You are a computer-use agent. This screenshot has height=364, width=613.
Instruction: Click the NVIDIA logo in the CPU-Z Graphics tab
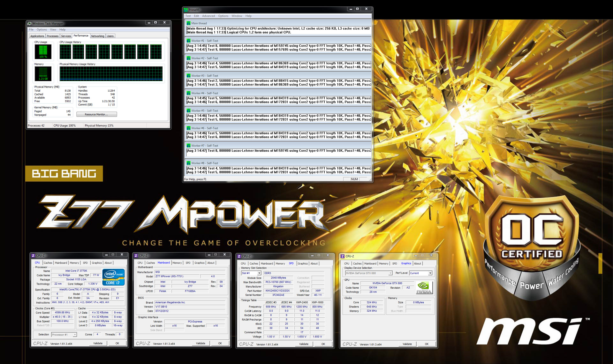[x=424, y=288]
